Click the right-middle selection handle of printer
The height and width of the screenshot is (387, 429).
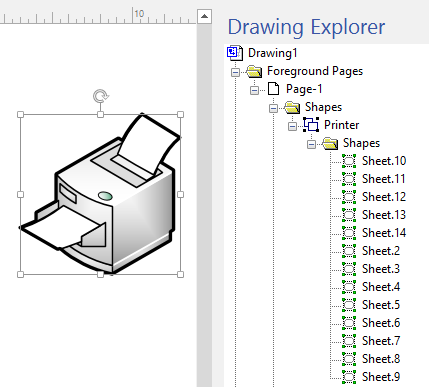180,194
